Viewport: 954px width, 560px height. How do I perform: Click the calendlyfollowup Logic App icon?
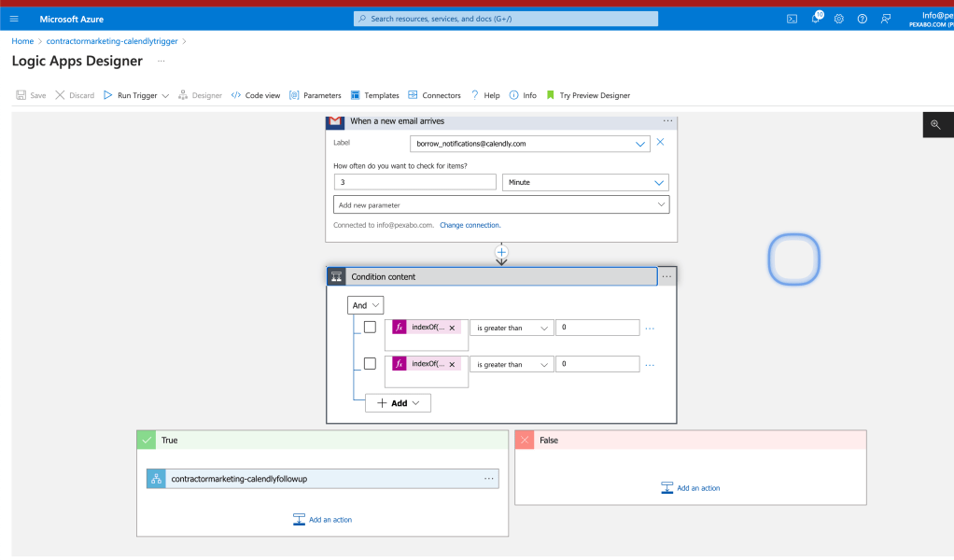point(157,479)
